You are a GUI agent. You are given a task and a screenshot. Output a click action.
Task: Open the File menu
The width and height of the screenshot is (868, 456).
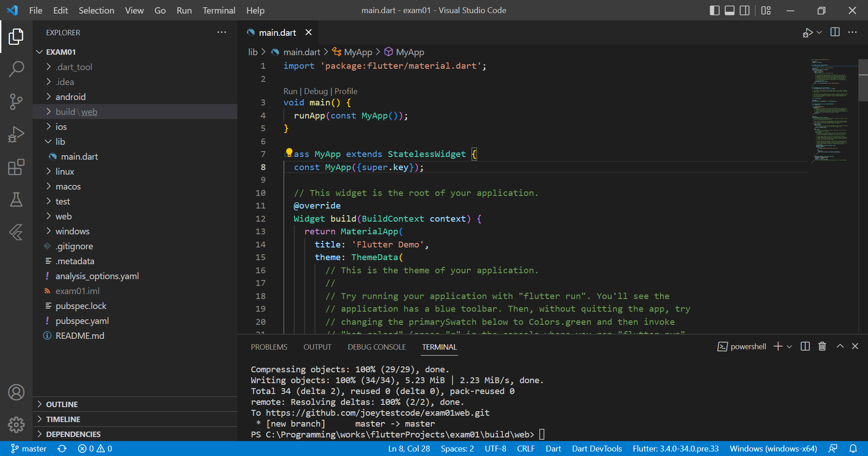[x=36, y=10]
